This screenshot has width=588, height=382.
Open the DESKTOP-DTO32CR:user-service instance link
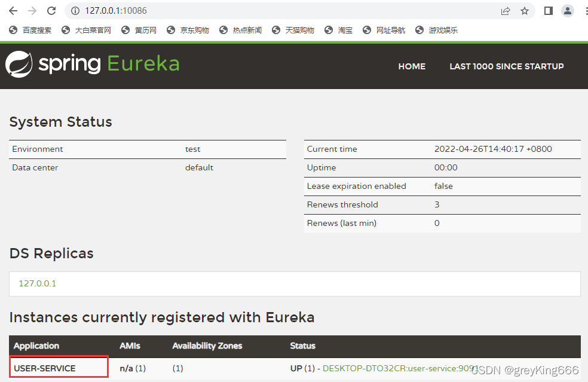pyautogui.click(x=400, y=368)
